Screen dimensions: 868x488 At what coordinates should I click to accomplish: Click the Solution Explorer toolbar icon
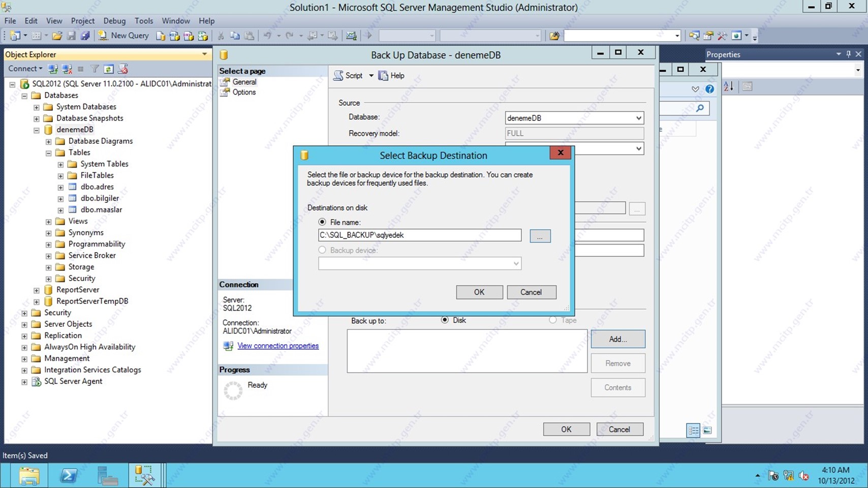pyautogui.click(x=694, y=36)
